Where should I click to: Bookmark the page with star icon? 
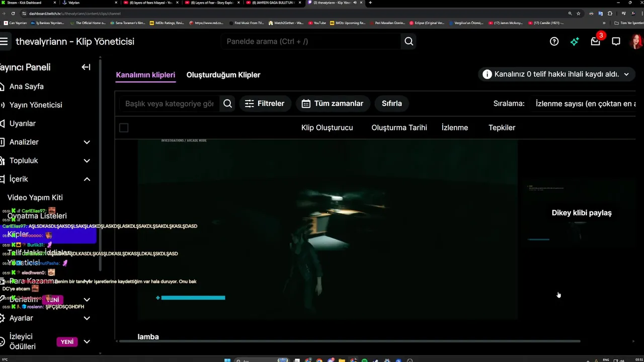579,14
